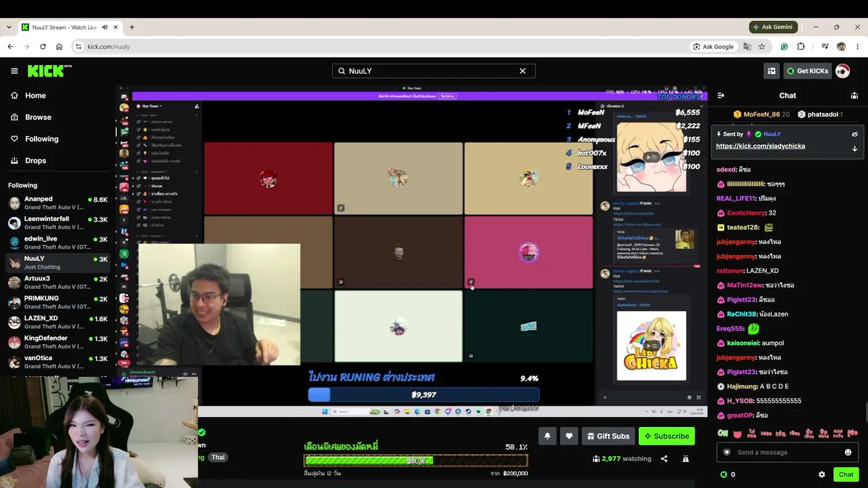Screen dimensions: 868x488
Task: Open chat user REAL_LIFE11's name
Action: (736, 199)
